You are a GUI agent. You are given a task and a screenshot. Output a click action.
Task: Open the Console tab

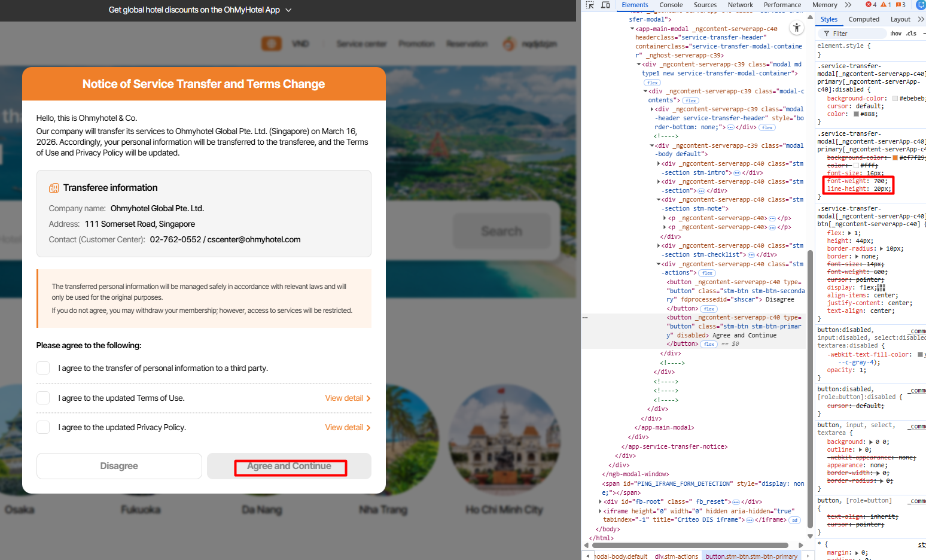click(x=671, y=5)
